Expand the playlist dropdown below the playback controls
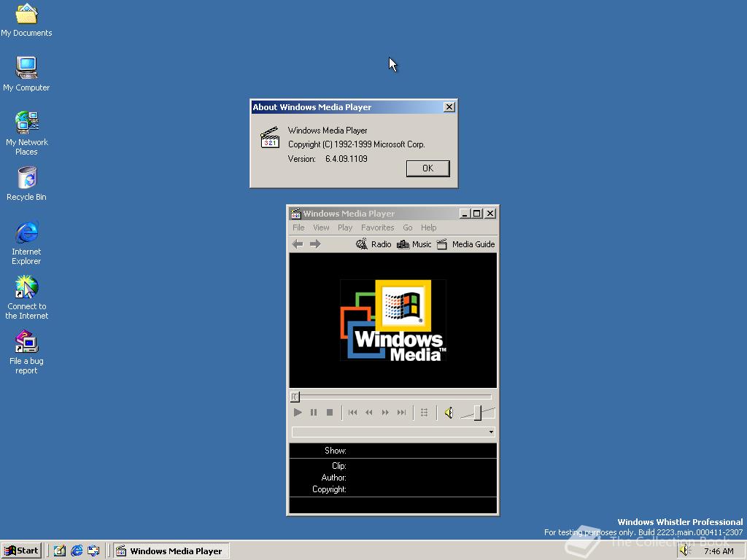The width and height of the screenshot is (747, 560). (491, 432)
